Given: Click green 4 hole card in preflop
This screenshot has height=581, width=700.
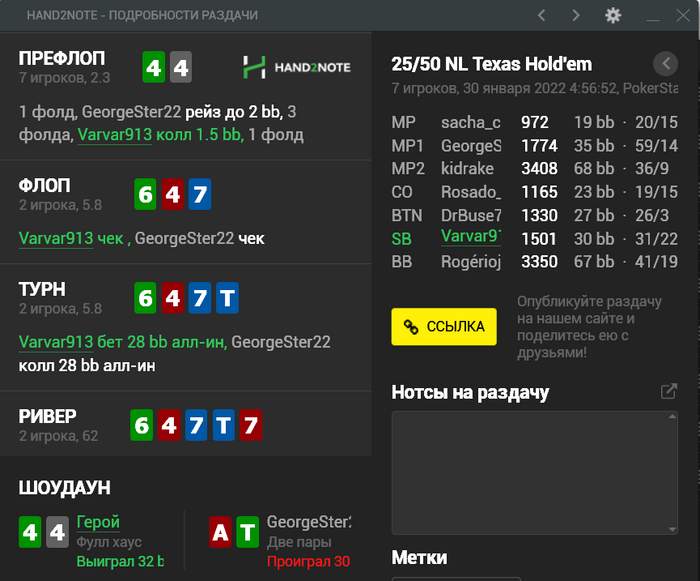Looking at the screenshot, I should point(154,67).
